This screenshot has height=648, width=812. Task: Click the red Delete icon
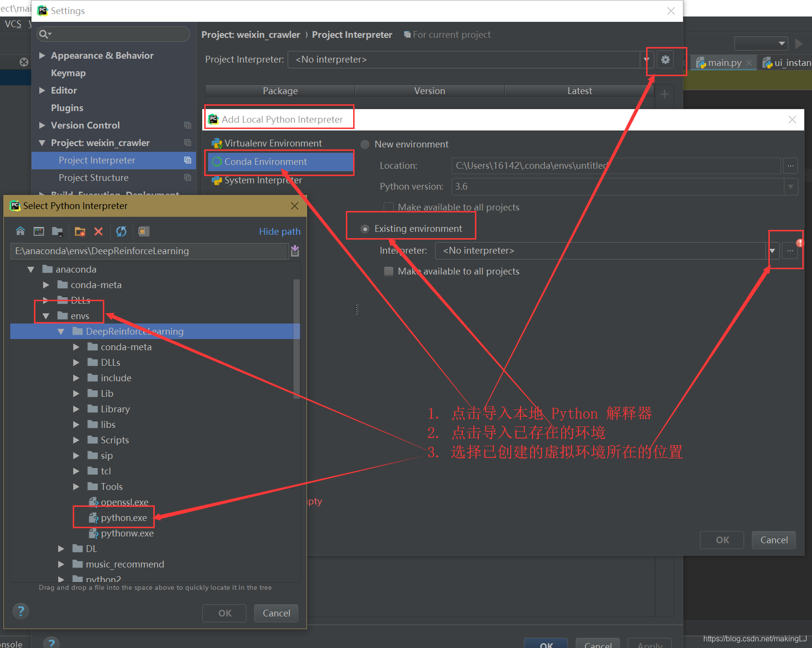pyautogui.click(x=98, y=231)
